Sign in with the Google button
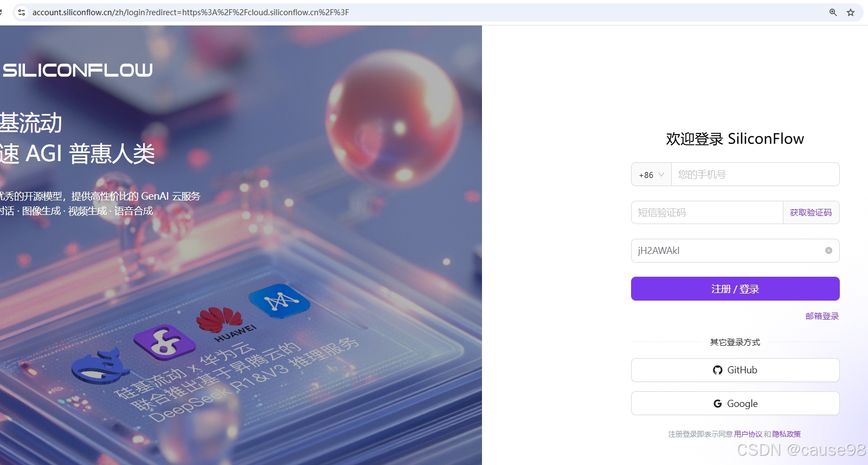The image size is (868, 465). pyautogui.click(x=735, y=404)
